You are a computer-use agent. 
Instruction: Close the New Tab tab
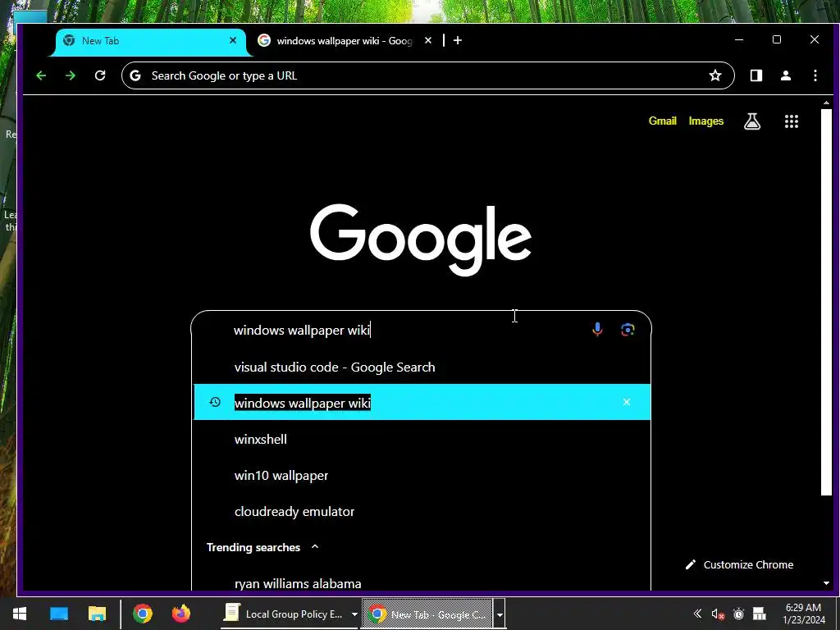(x=233, y=40)
